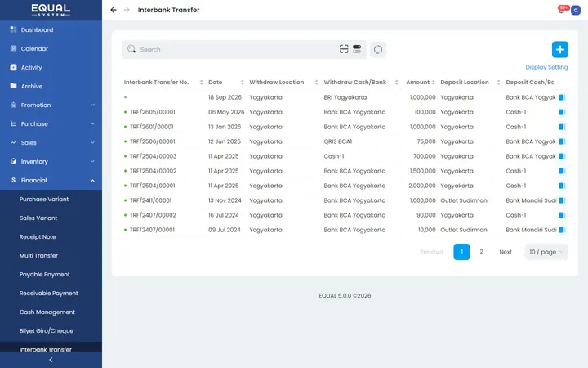Open Receivable Payment submenu item
This screenshot has height=368, width=588.
tap(51, 294)
